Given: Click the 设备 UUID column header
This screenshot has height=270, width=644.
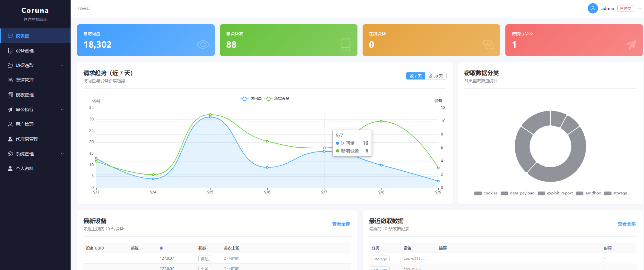Looking at the screenshot, I should coord(95,248).
